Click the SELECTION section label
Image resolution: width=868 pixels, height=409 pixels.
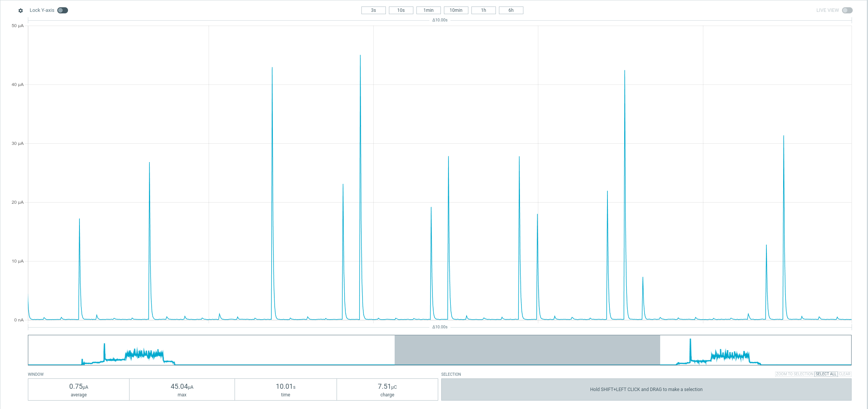pos(451,374)
